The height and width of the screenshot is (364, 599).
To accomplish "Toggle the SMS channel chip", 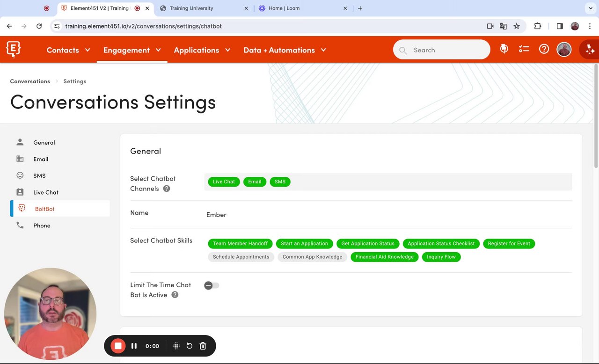I will 280,182.
